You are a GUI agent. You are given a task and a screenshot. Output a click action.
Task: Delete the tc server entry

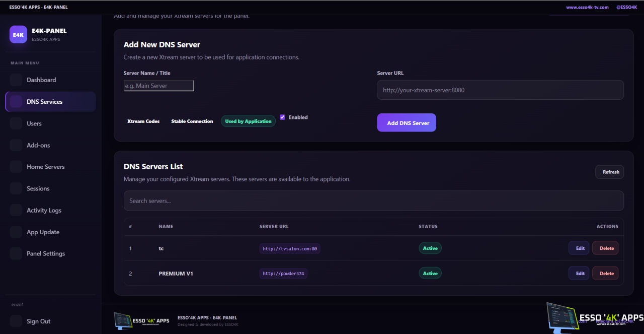pos(605,248)
